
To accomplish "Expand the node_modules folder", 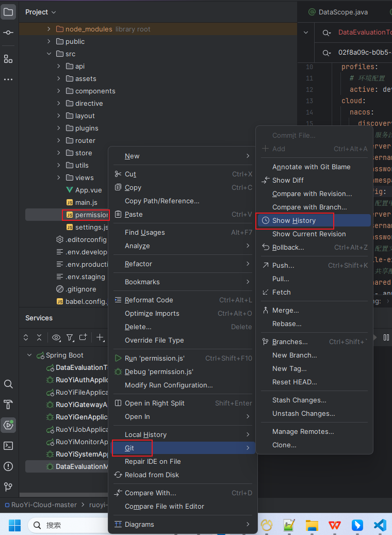I will (x=49, y=29).
